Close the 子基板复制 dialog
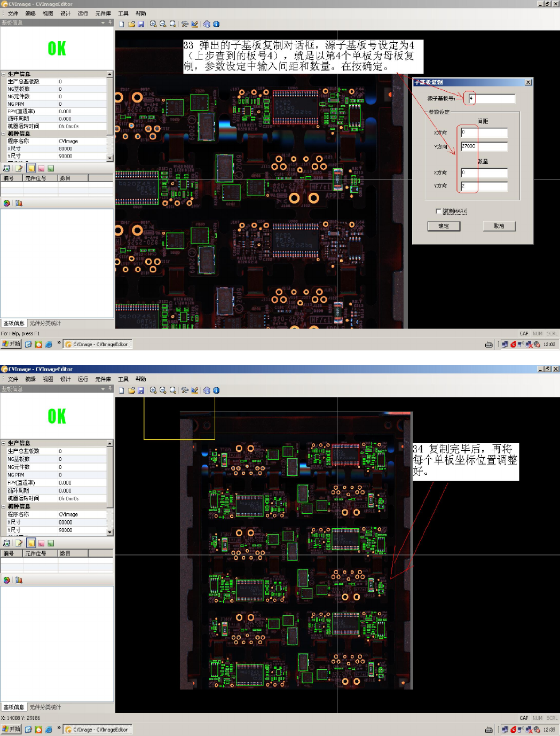 (528, 82)
